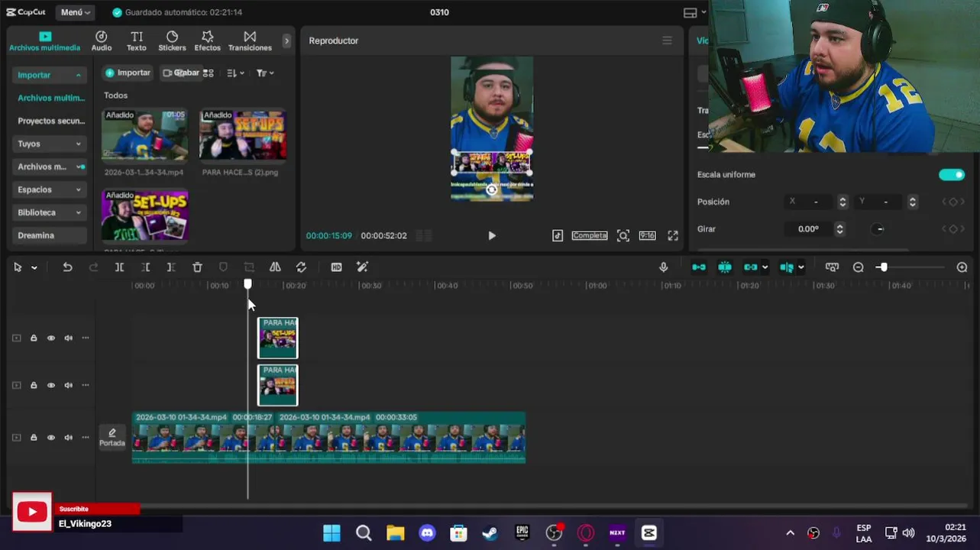Lock the main video track
Image resolution: width=980 pixels, height=550 pixels.
34,438
